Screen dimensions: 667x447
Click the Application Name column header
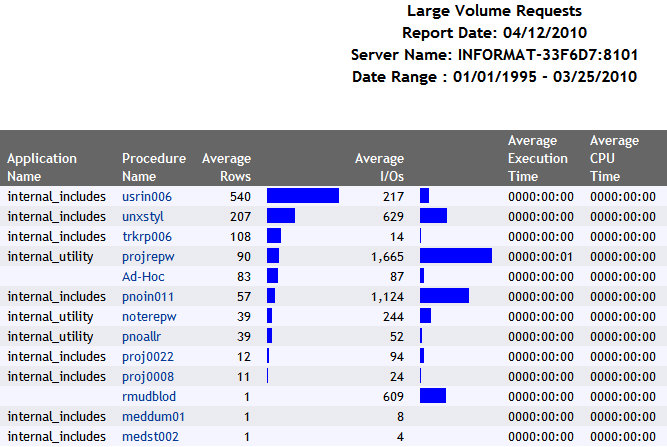(42, 167)
